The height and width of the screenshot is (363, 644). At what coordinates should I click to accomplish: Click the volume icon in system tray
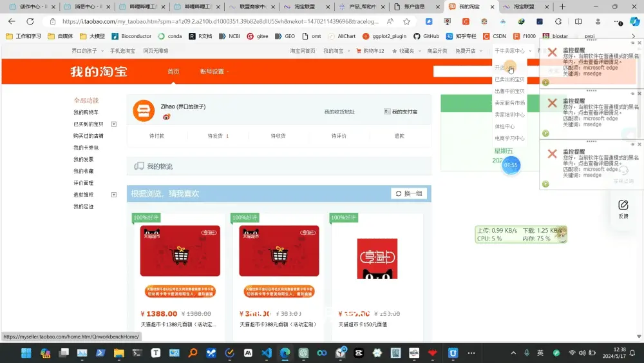(x=582, y=353)
